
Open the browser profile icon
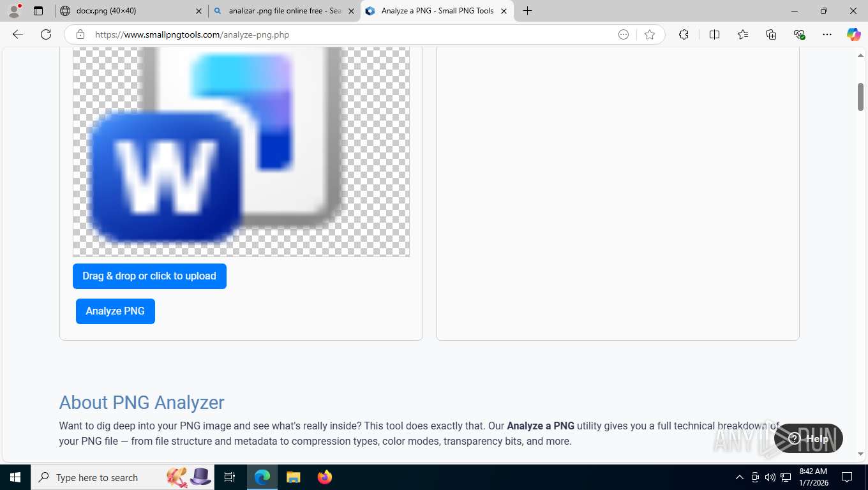14,11
